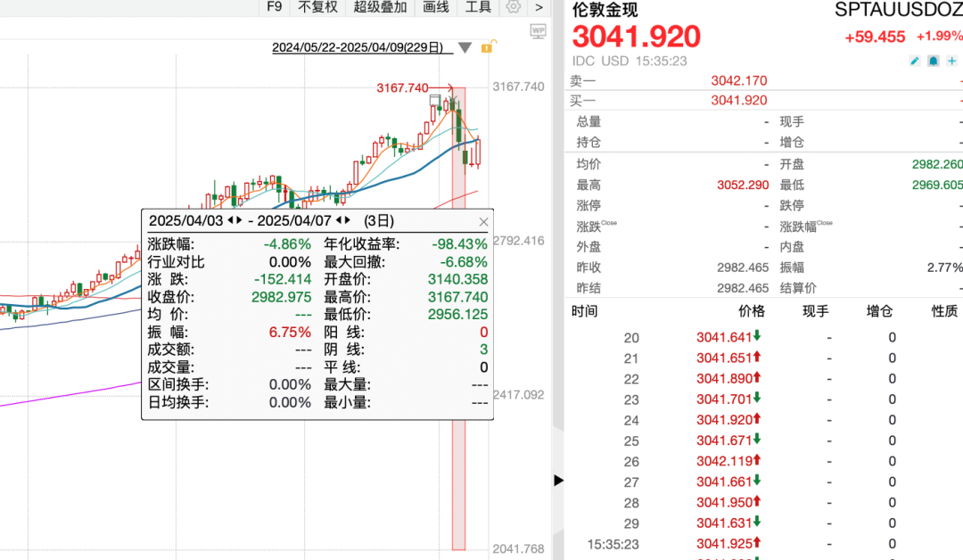Click the 最低 value 2969.605
Viewport: 963px width, 560px height.
point(937,185)
